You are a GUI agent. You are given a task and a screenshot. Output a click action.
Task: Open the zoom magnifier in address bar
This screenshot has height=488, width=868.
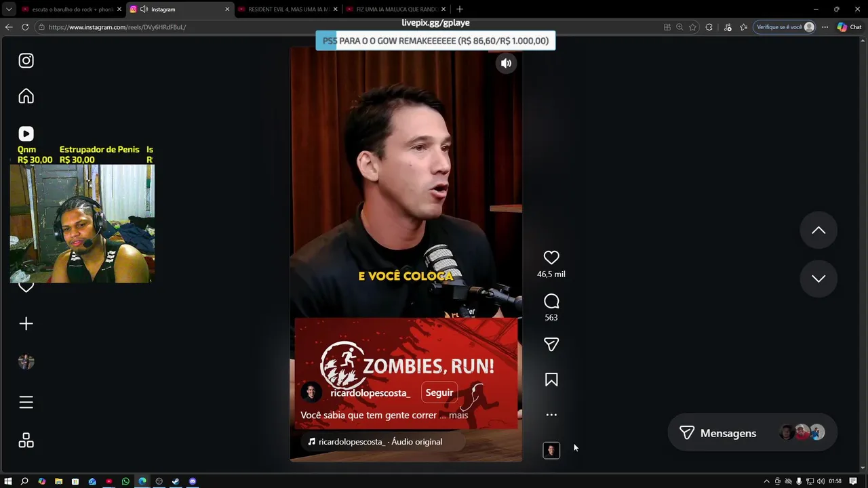pos(679,27)
